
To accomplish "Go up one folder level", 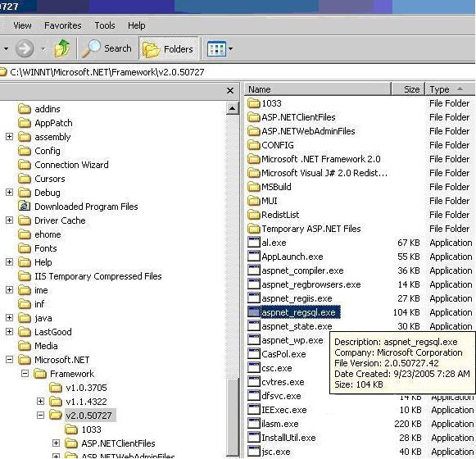I will [x=61, y=48].
